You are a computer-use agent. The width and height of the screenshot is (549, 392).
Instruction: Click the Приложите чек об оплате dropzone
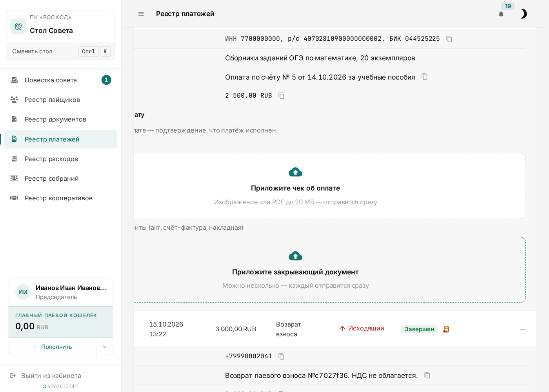[329, 186]
